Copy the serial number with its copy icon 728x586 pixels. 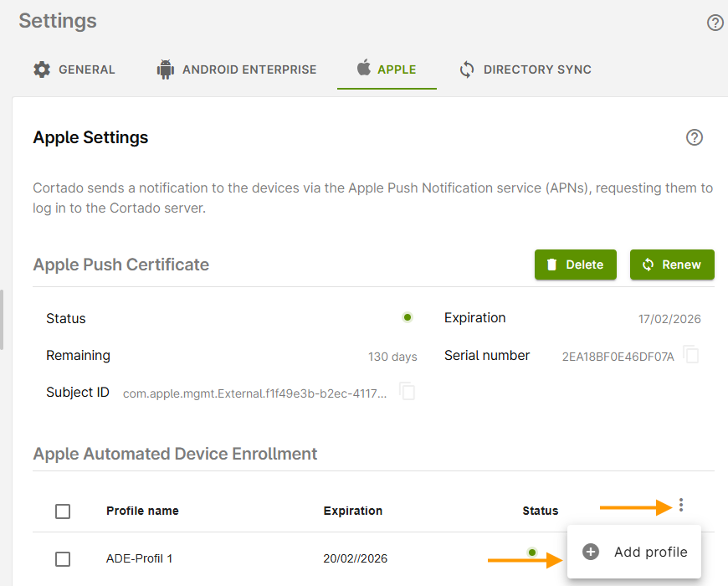tap(691, 355)
